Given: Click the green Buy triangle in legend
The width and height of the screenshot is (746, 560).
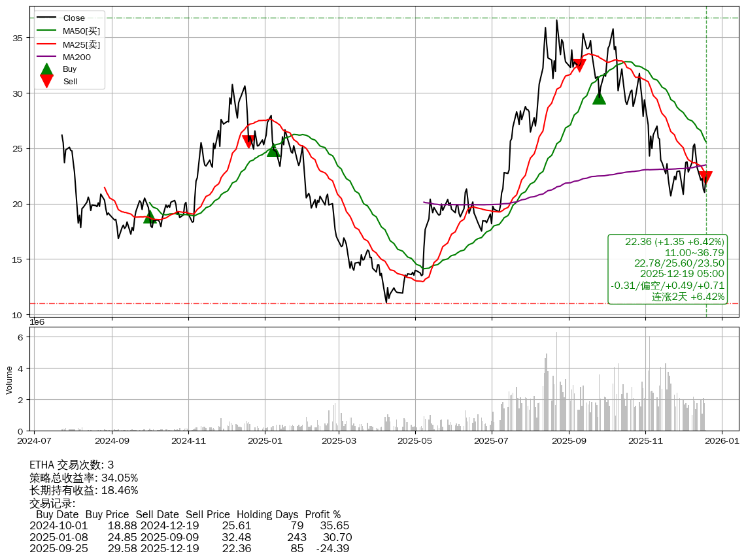Looking at the screenshot, I should [x=47, y=69].
